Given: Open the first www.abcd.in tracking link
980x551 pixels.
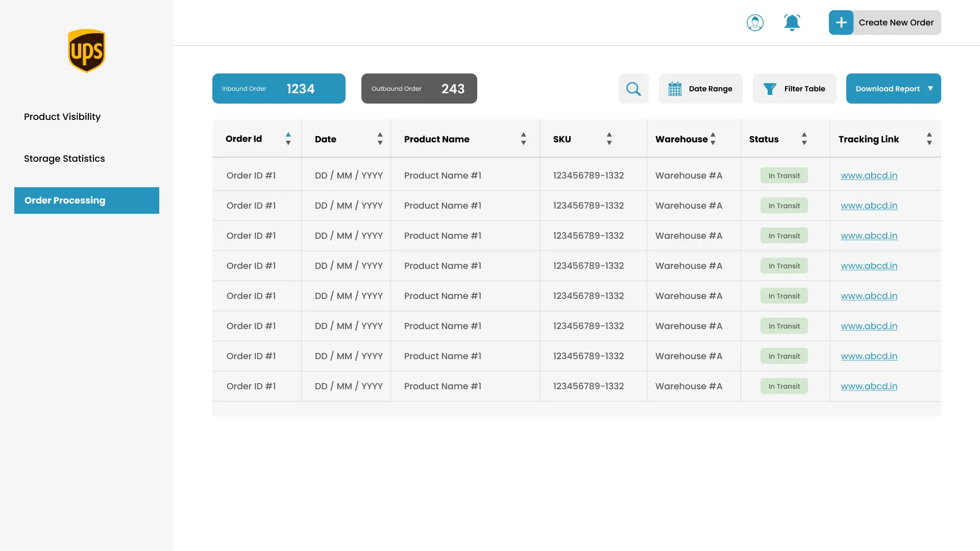Looking at the screenshot, I should [869, 175].
